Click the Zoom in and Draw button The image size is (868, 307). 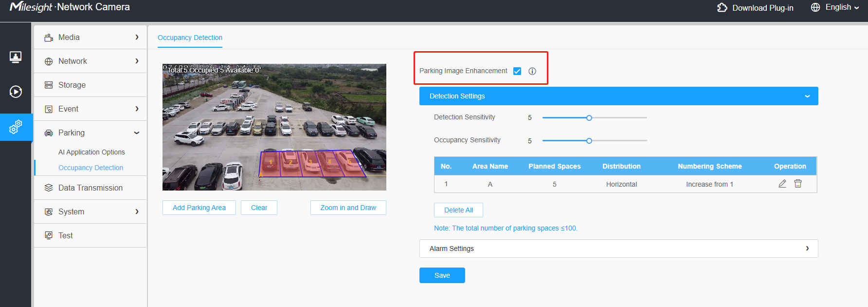pos(348,208)
